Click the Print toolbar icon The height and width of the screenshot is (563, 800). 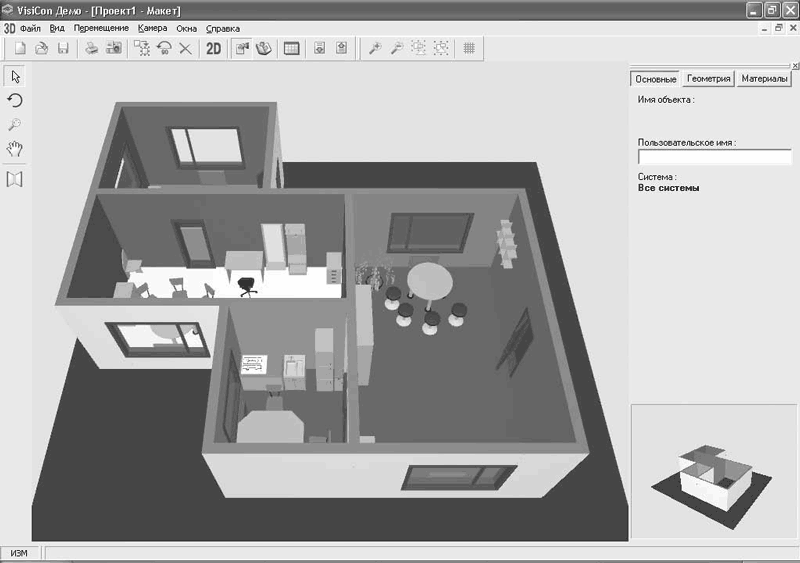92,48
